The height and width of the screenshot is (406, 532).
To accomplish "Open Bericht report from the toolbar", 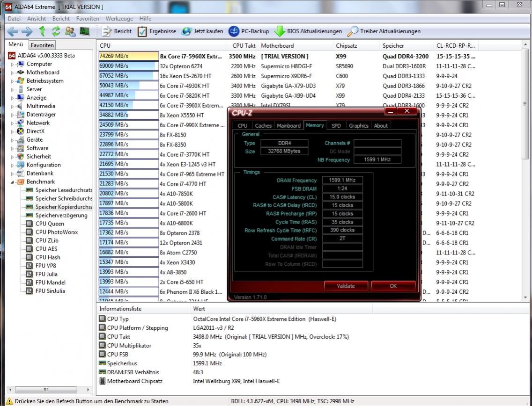I will (x=117, y=31).
